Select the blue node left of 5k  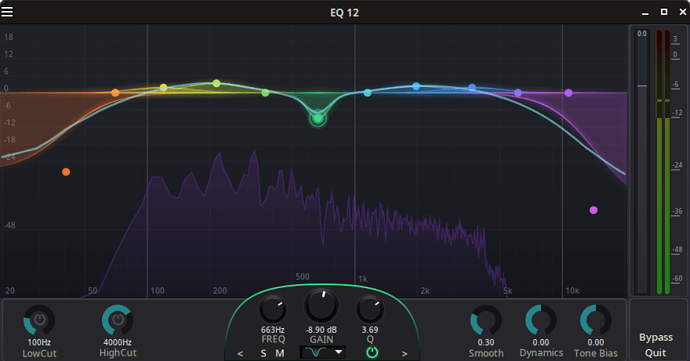coord(472,88)
